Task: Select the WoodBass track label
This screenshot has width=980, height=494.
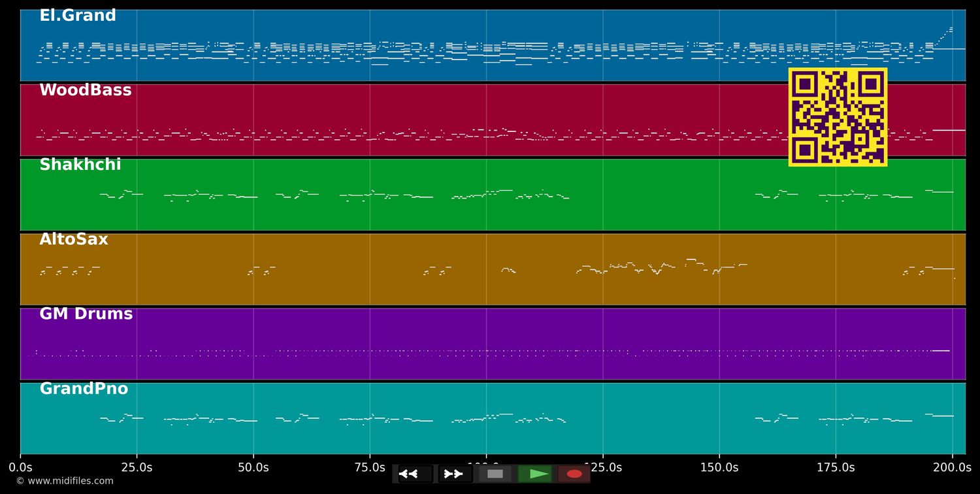Action: click(86, 90)
